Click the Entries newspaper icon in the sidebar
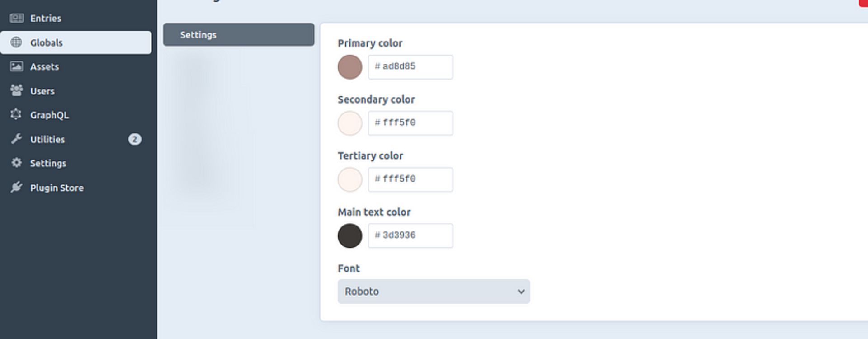The width and height of the screenshot is (868, 339). coord(17,18)
